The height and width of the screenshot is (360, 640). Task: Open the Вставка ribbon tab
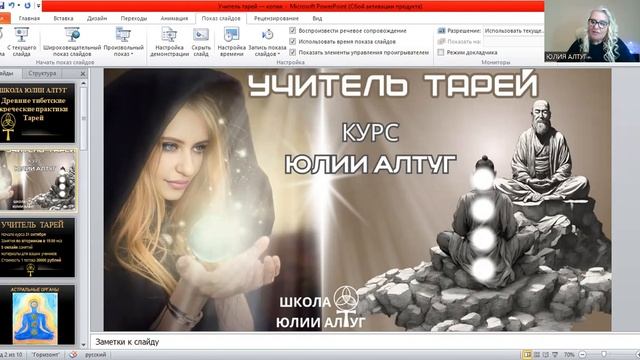click(x=63, y=18)
